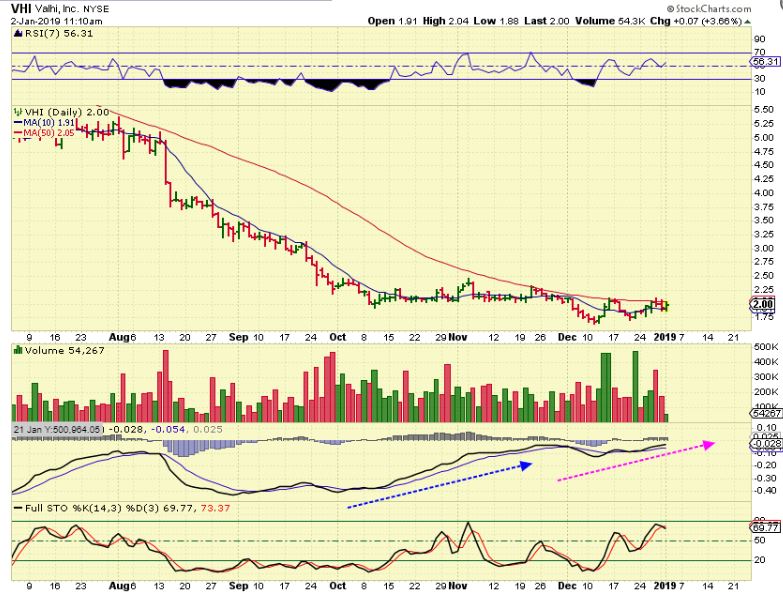
Task: Click the 5.50 price axis label
Action: [765, 109]
